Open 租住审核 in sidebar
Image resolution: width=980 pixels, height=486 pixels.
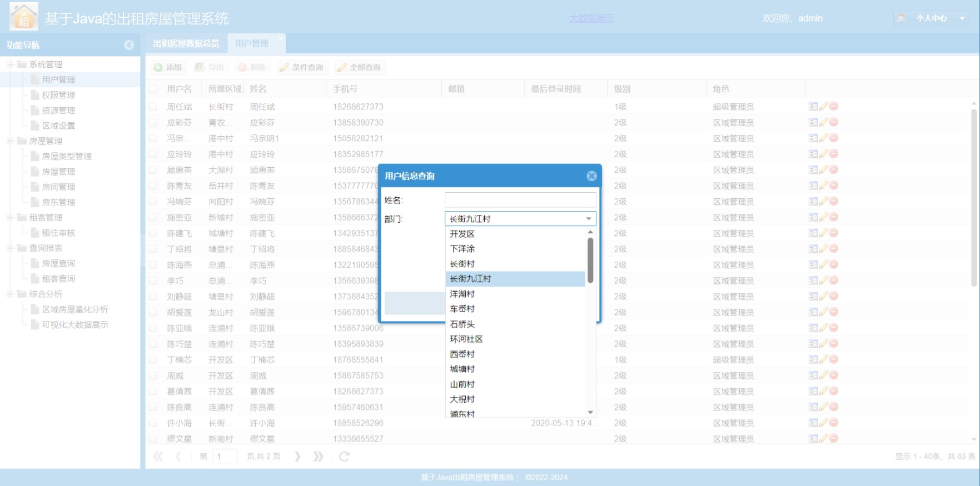click(x=58, y=233)
